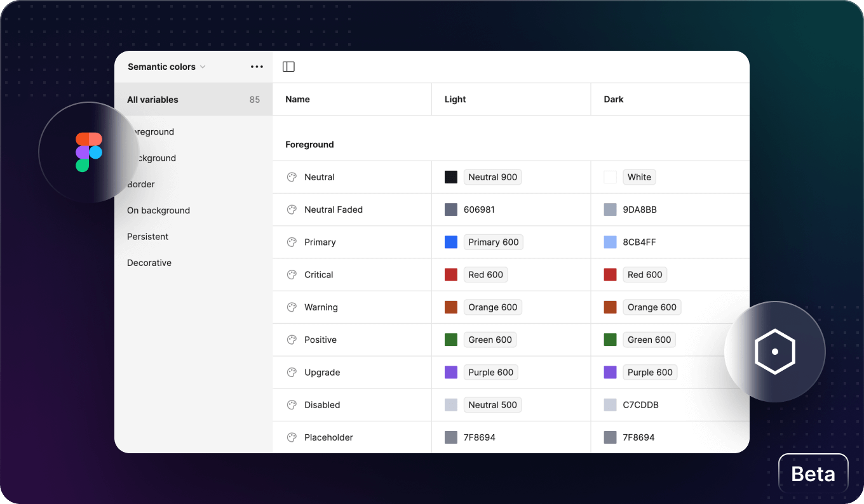Select the Persistent variable group

point(147,236)
